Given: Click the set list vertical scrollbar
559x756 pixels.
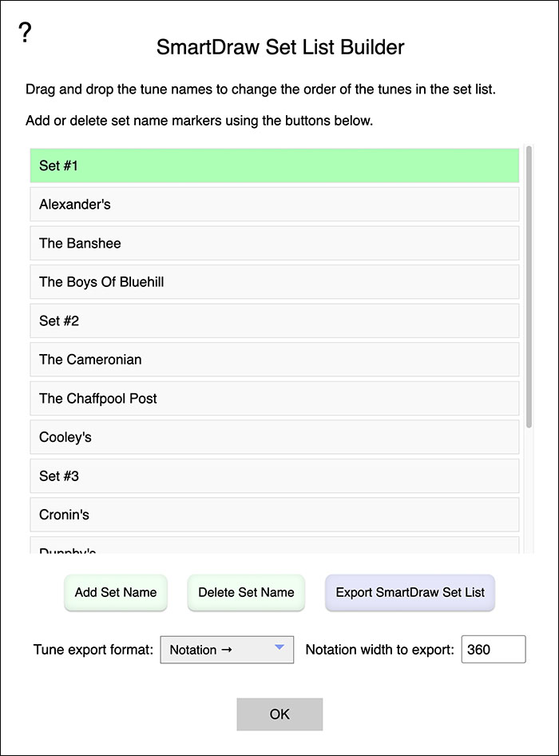Looking at the screenshot, I should [529, 288].
